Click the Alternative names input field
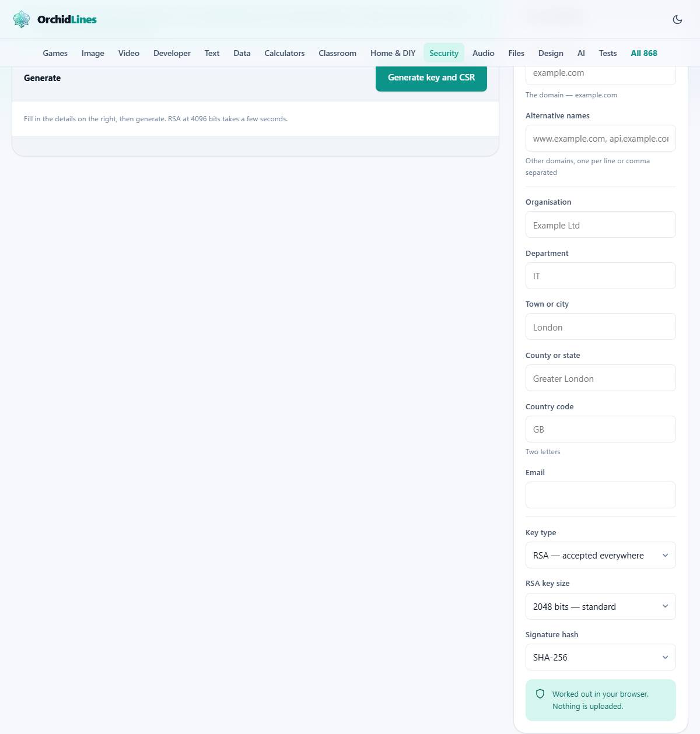The height and width of the screenshot is (734, 700). pyautogui.click(x=601, y=138)
